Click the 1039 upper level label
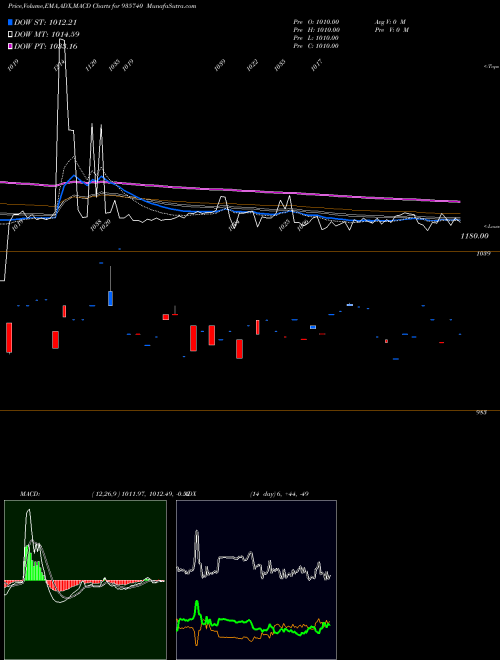This screenshot has height=660, width=500. tap(483, 254)
